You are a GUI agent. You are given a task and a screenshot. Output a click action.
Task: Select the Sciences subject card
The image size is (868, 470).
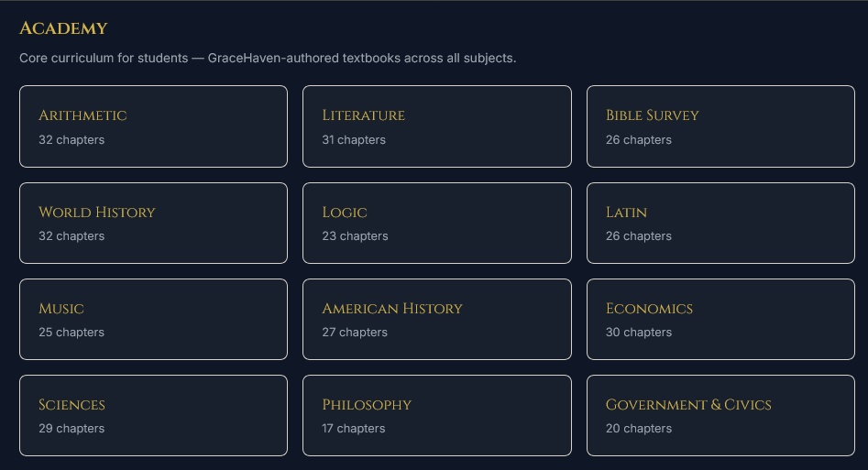coord(153,416)
